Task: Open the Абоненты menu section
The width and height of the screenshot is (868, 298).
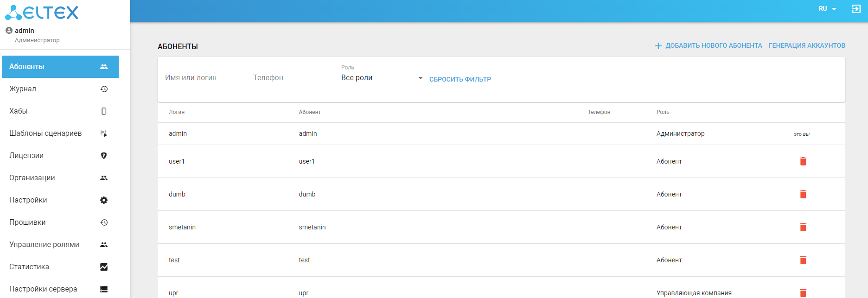Action: 60,67
